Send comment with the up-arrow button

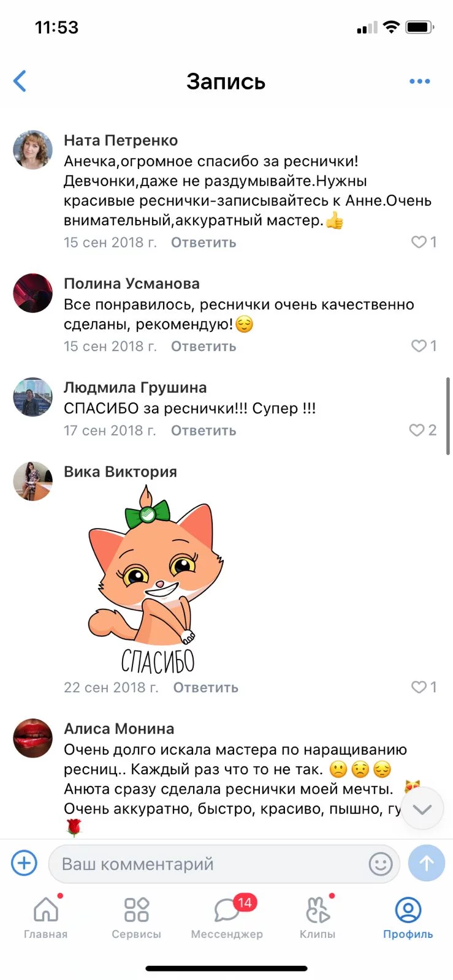pyautogui.click(x=427, y=863)
